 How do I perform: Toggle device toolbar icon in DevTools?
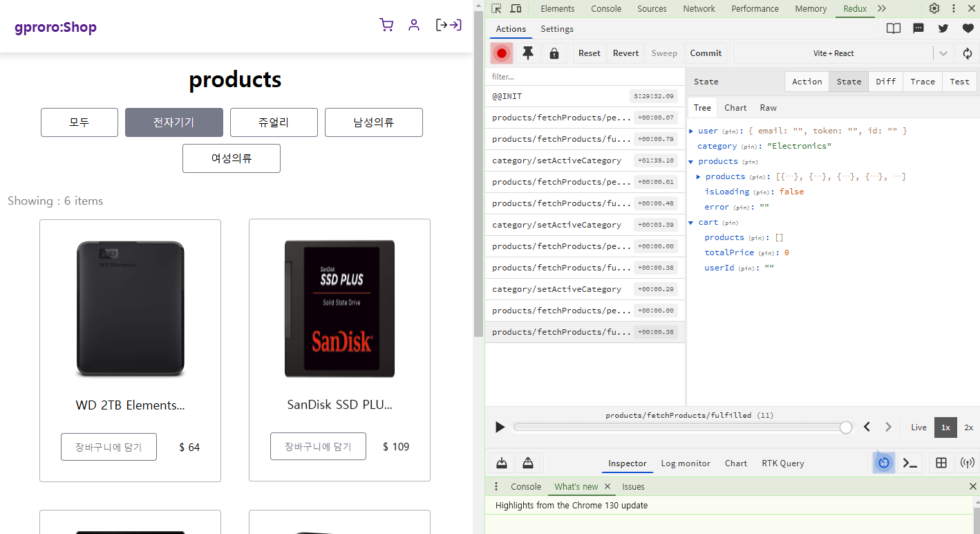point(516,8)
